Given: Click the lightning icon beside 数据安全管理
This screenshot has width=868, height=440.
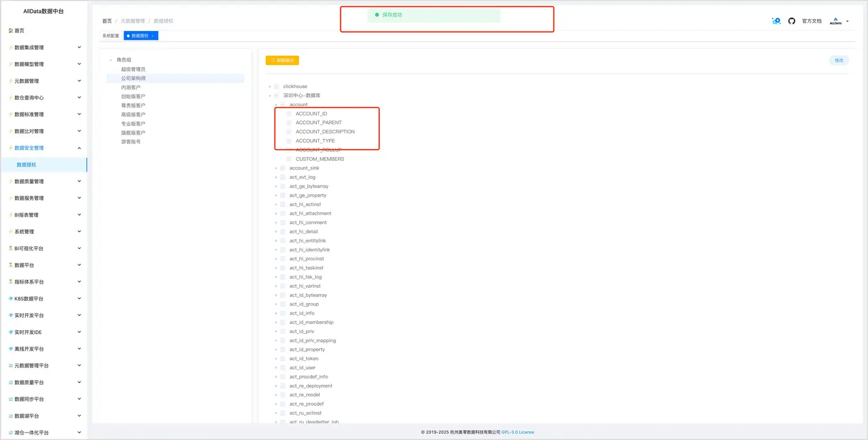Looking at the screenshot, I should (11, 148).
